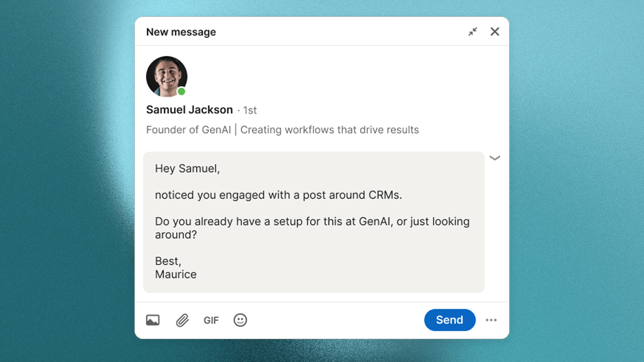This screenshot has height=362, width=644.
Task: Place cursor after 'post around CRMs.'
Action: click(x=403, y=195)
